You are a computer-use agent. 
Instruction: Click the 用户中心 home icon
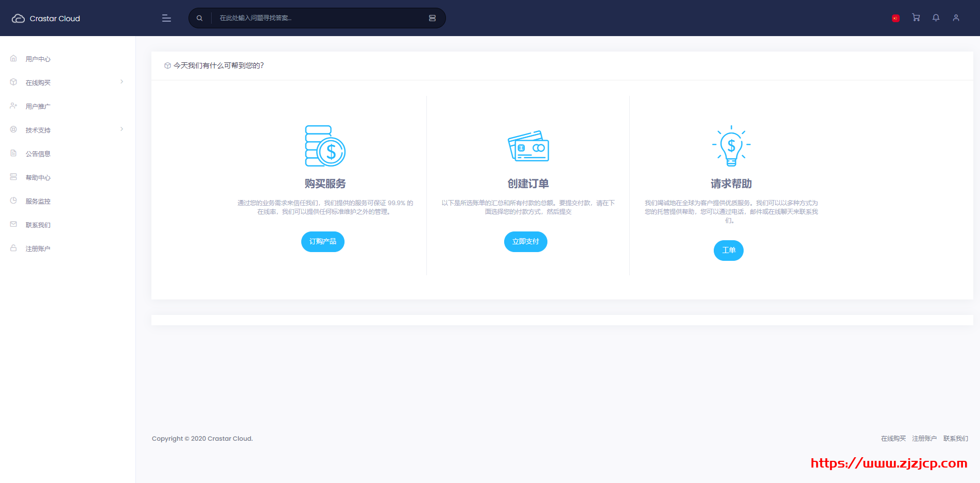pyautogui.click(x=13, y=58)
